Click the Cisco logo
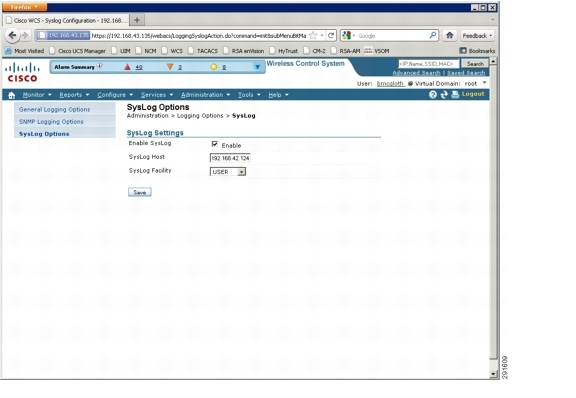This screenshot has height=398, width=576. [22, 72]
